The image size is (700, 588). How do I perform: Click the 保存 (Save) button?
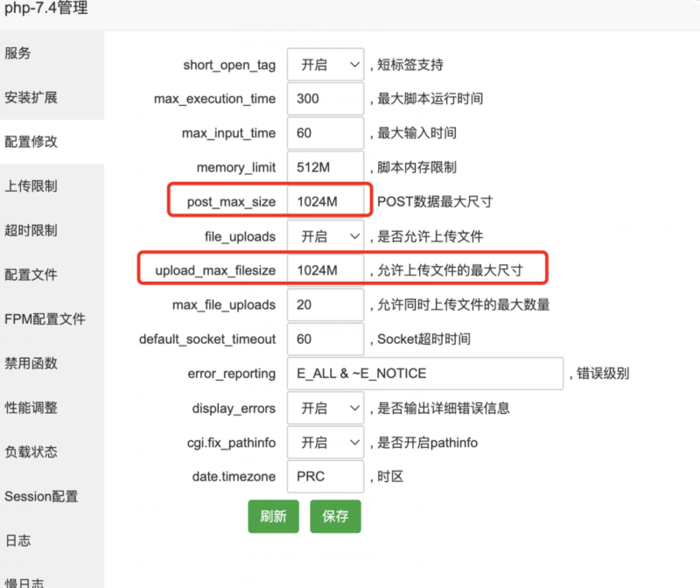pos(335,516)
